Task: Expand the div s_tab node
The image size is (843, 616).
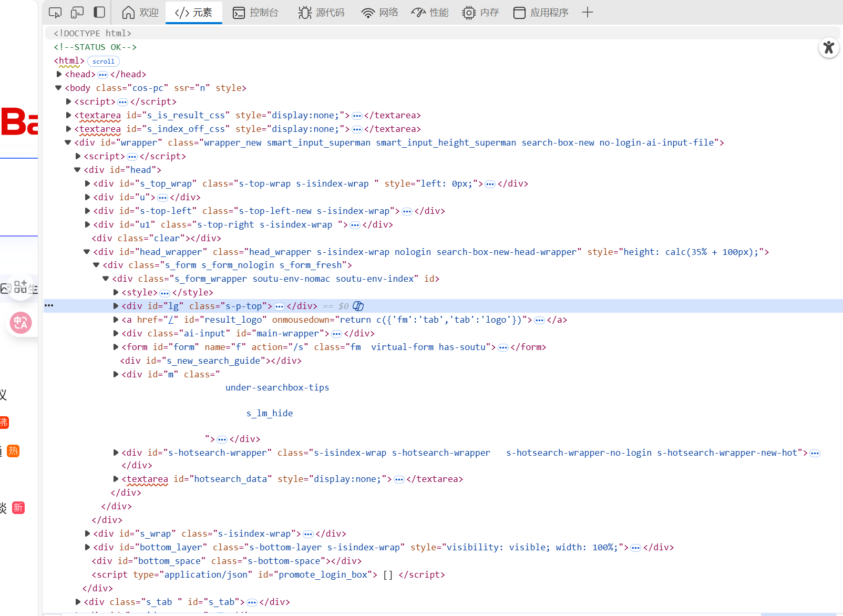Action: tap(78, 602)
